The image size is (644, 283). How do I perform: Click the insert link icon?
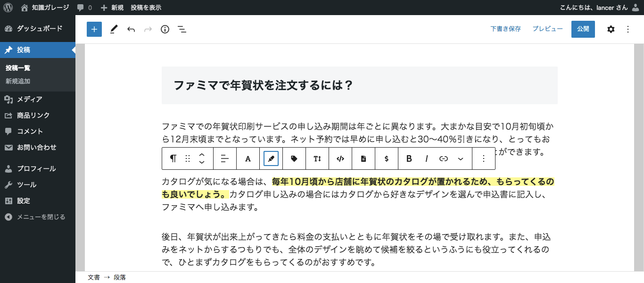pyautogui.click(x=444, y=158)
